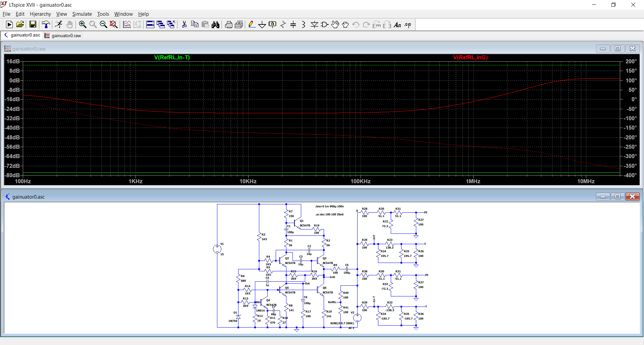Zoom in with the magnifier plus icon
Image resolution: width=644 pixels, height=345 pixels.
click(83, 24)
